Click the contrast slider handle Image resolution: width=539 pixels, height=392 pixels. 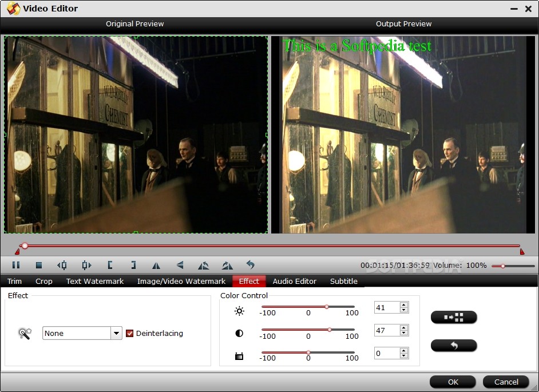click(330, 330)
